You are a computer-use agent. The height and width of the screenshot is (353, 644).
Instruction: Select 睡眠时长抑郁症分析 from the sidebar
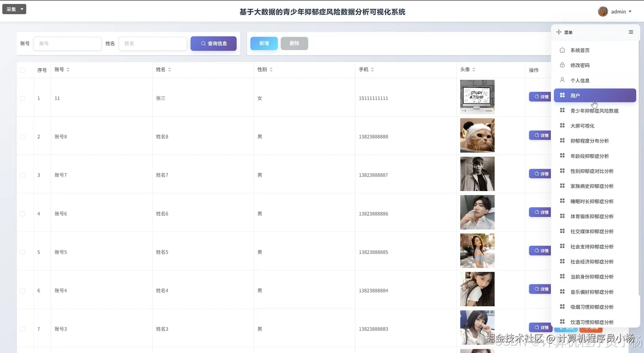point(593,201)
